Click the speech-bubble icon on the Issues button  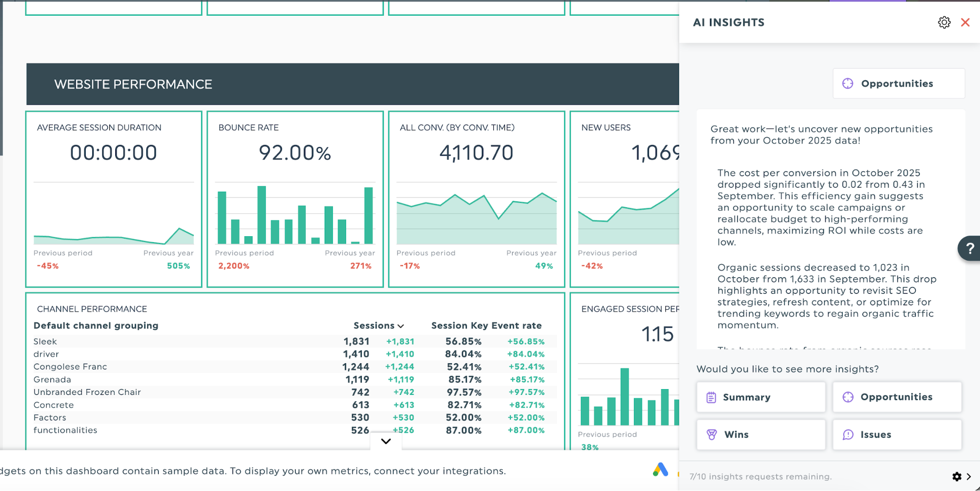(x=848, y=435)
